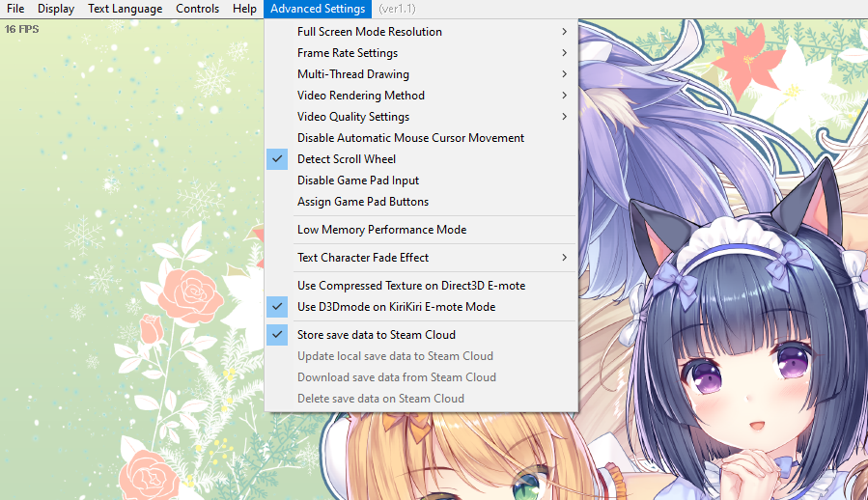Expand Video Rendering Method submenu
The height and width of the screenshot is (500, 868).
[x=361, y=96]
